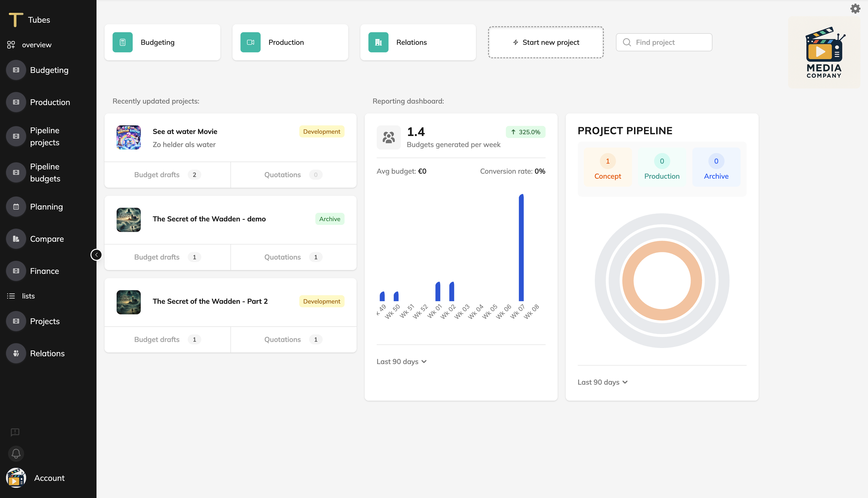This screenshot has width=868, height=498.
Task: Click the feedback message icon in sidebar
Action: pos(15,432)
